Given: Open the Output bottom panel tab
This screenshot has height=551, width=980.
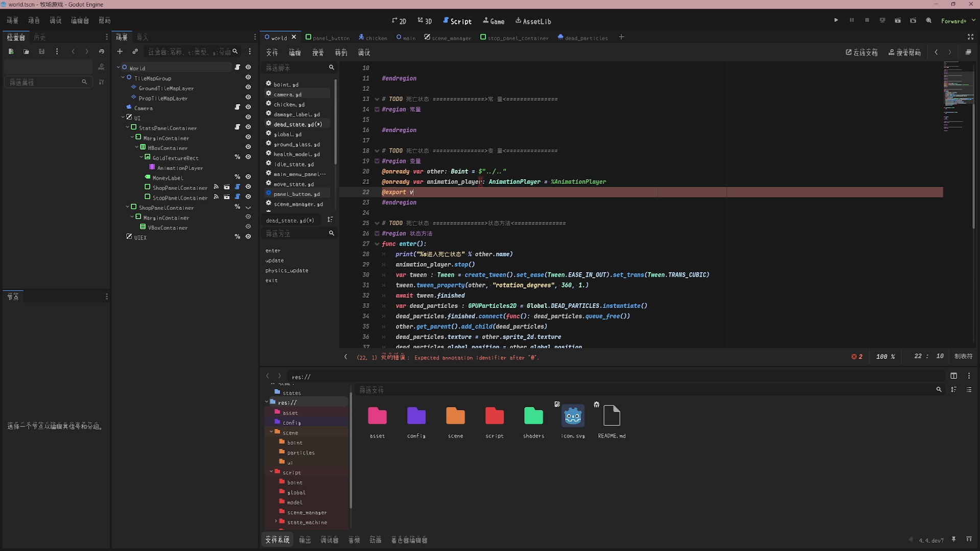Looking at the screenshot, I should click(x=305, y=540).
